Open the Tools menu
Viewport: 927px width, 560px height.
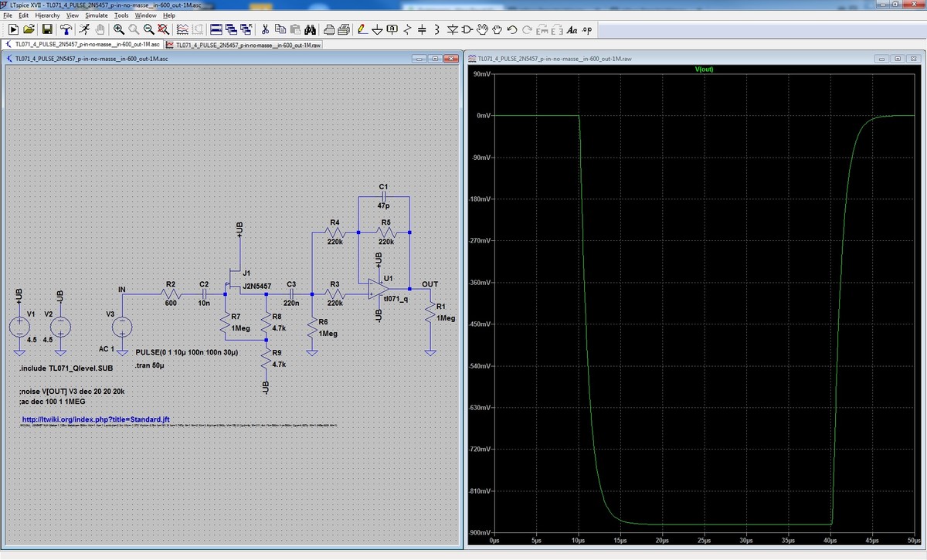(121, 15)
